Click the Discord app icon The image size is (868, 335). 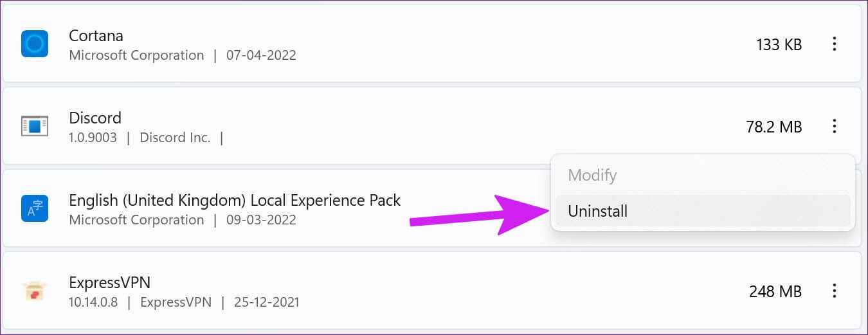[34, 126]
